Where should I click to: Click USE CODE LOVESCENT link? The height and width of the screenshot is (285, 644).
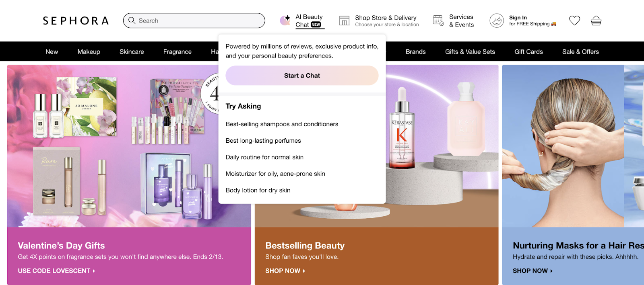click(x=56, y=271)
